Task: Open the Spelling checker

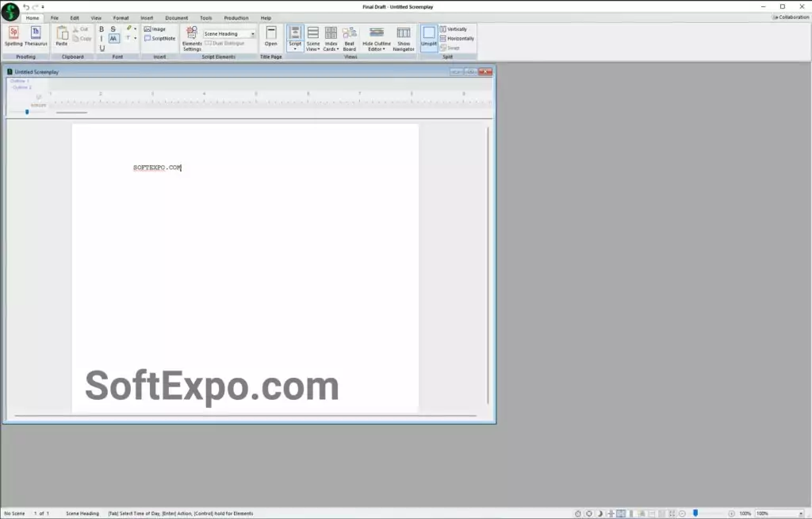Action: point(13,37)
